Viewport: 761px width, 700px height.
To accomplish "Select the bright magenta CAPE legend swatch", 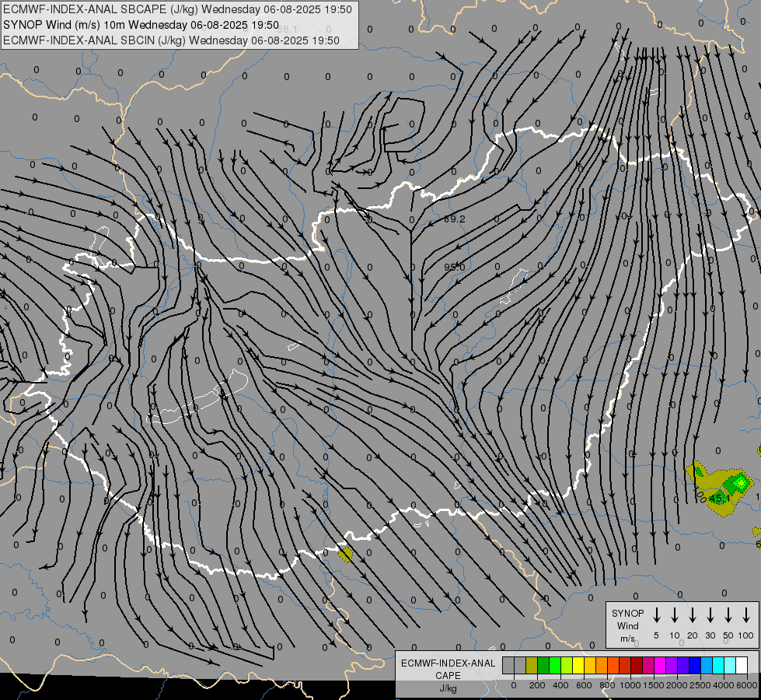I will pyautogui.click(x=660, y=665).
